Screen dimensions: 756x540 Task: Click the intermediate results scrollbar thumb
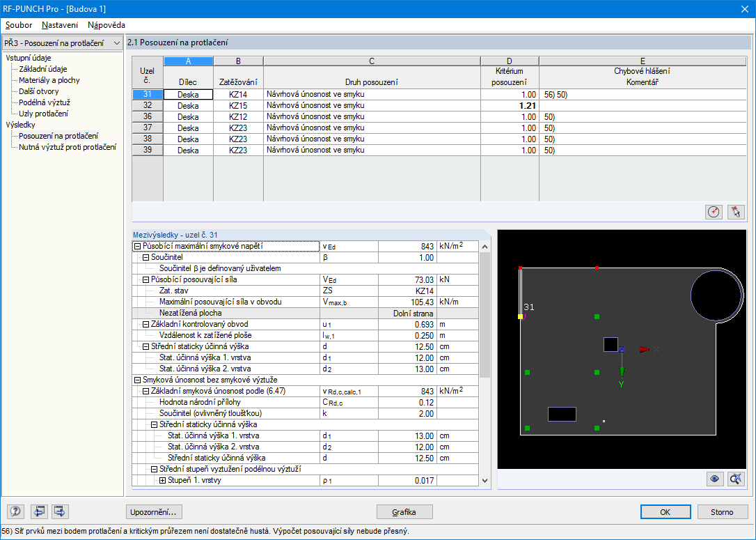tap(485, 315)
